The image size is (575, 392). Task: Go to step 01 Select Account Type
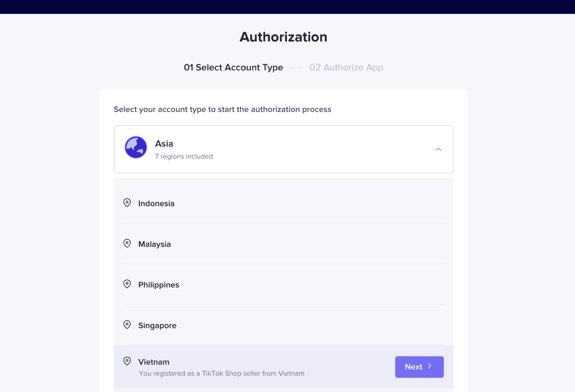233,67
